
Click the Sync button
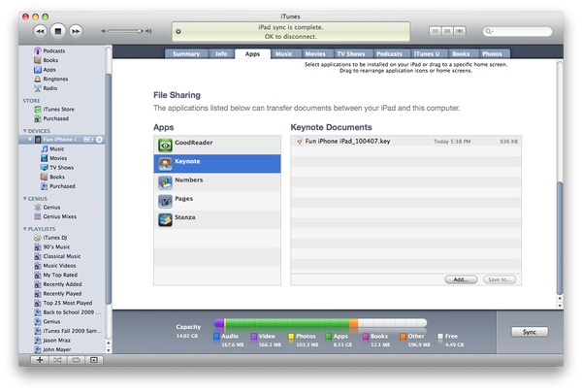[530, 332]
